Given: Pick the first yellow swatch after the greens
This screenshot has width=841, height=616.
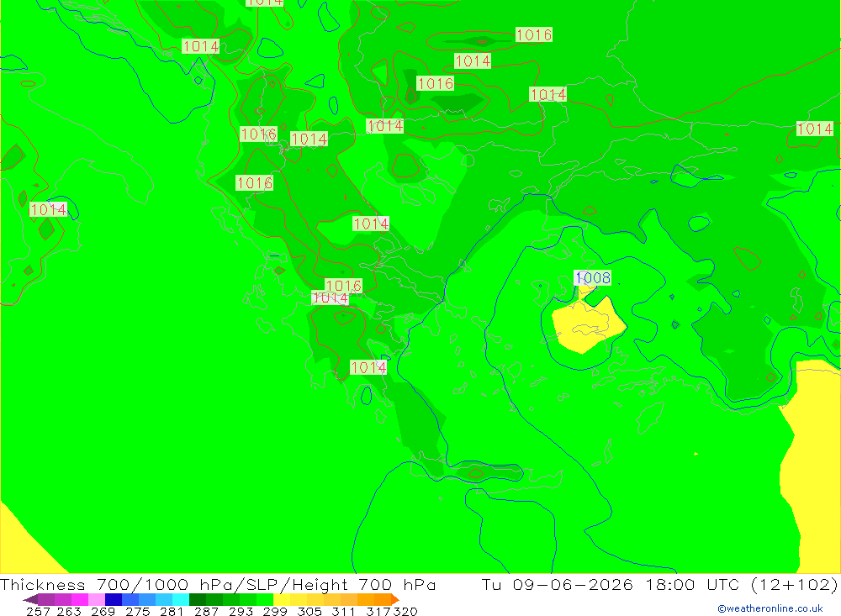Looking at the screenshot, I should tap(282, 599).
